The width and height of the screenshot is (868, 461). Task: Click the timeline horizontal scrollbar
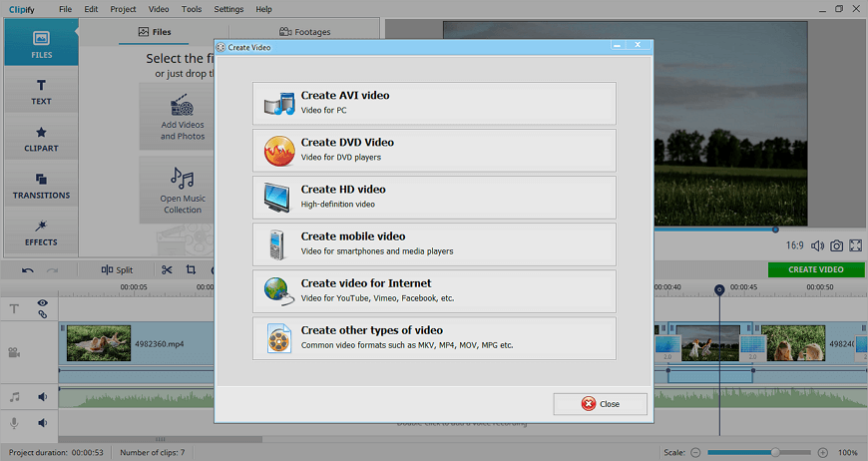[x=160, y=439]
